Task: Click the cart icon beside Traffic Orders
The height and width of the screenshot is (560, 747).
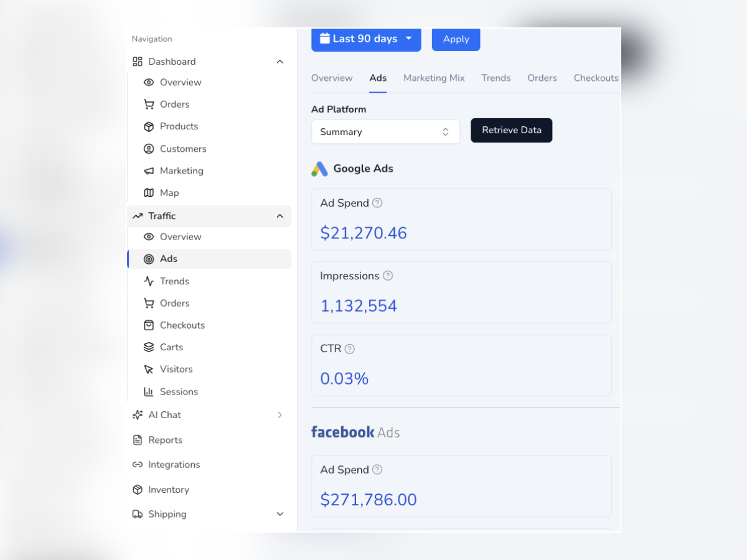Action: pyautogui.click(x=149, y=303)
